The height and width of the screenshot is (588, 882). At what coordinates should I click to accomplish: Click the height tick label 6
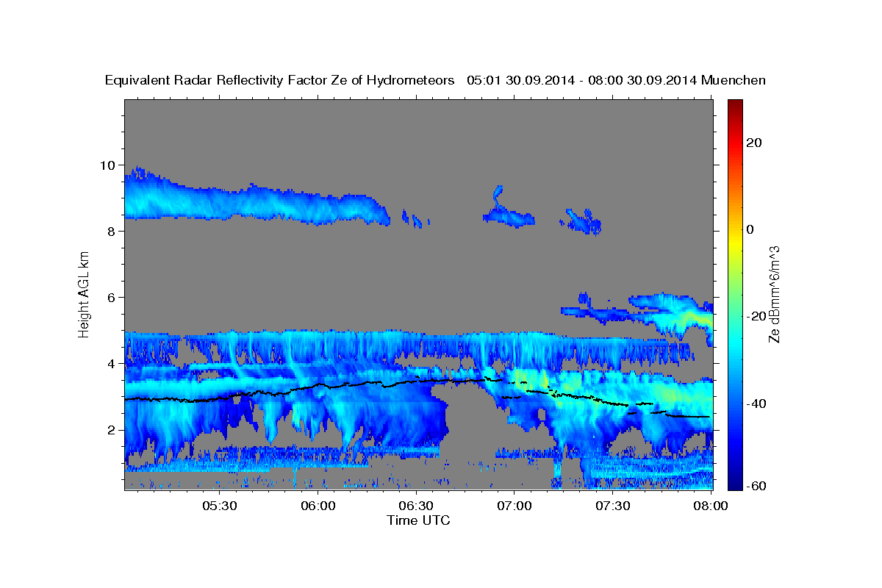[111, 297]
